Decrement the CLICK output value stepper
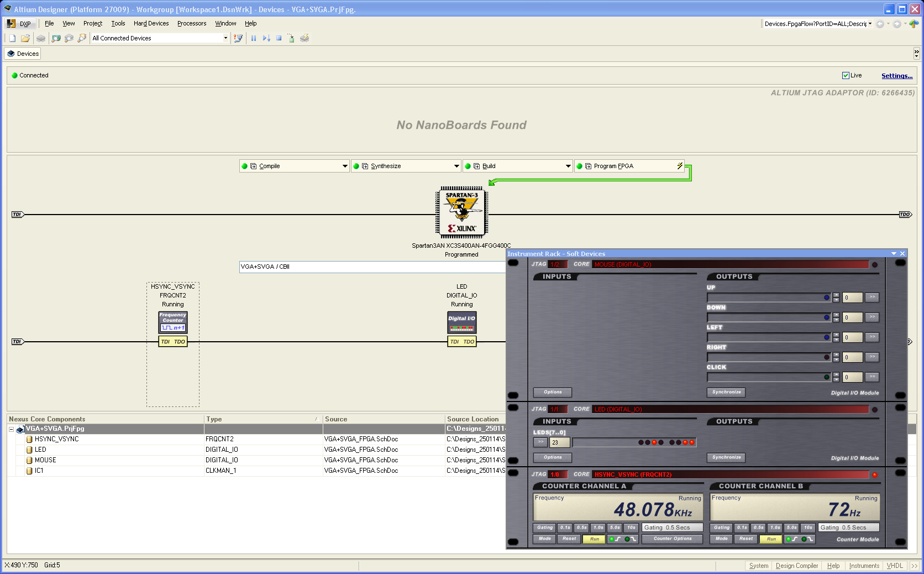This screenshot has height=574, width=924. click(x=836, y=379)
